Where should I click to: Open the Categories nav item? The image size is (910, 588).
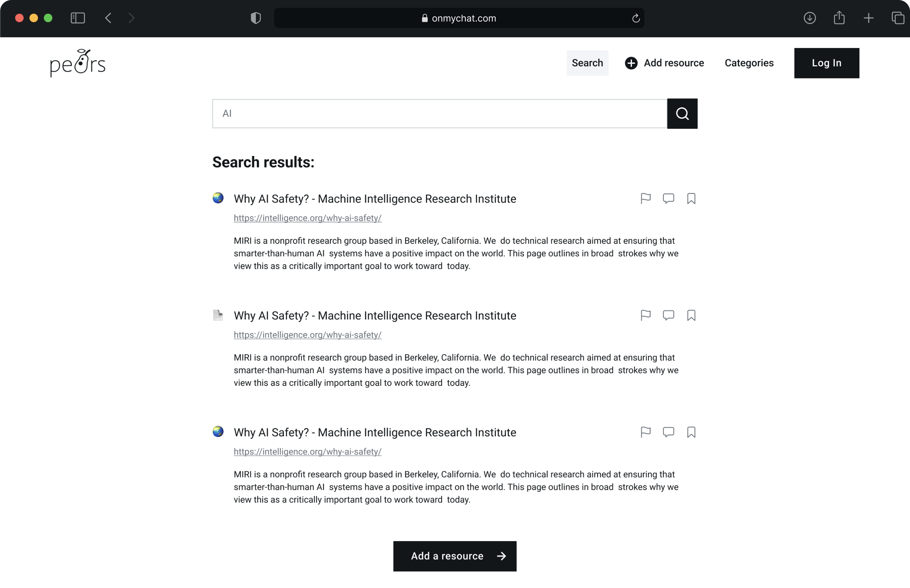pos(749,63)
